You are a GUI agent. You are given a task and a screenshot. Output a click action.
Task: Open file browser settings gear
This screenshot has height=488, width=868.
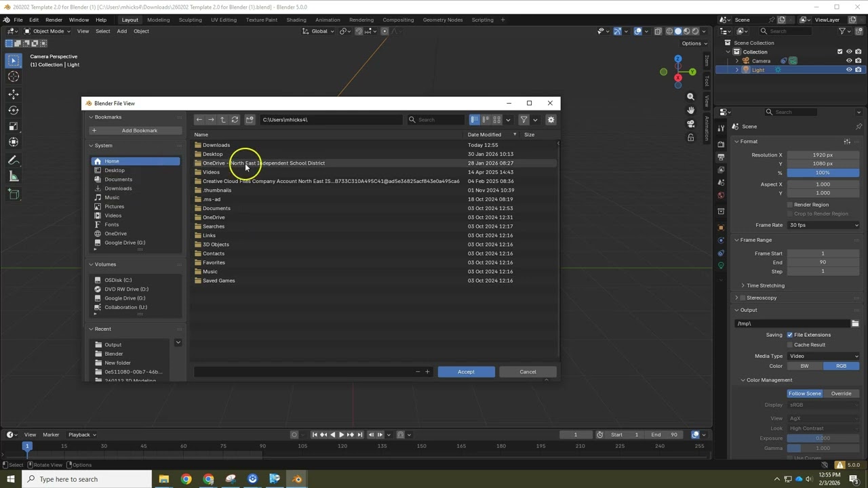pos(551,120)
